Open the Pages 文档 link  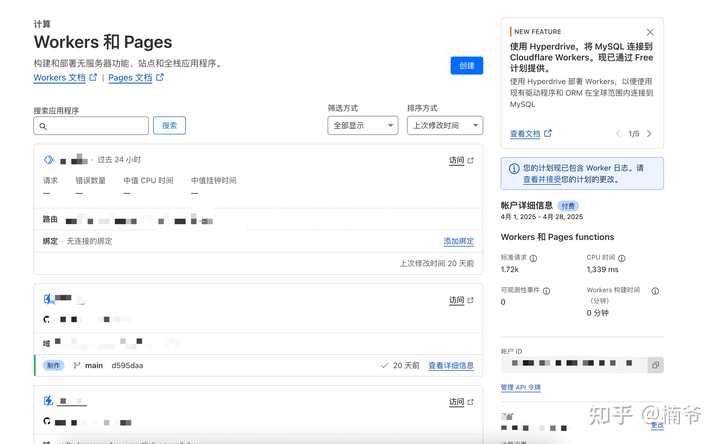coord(130,78)
